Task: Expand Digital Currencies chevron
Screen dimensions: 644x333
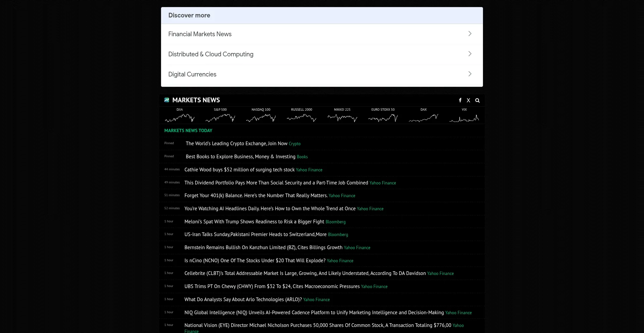Action: pos(470,74)
